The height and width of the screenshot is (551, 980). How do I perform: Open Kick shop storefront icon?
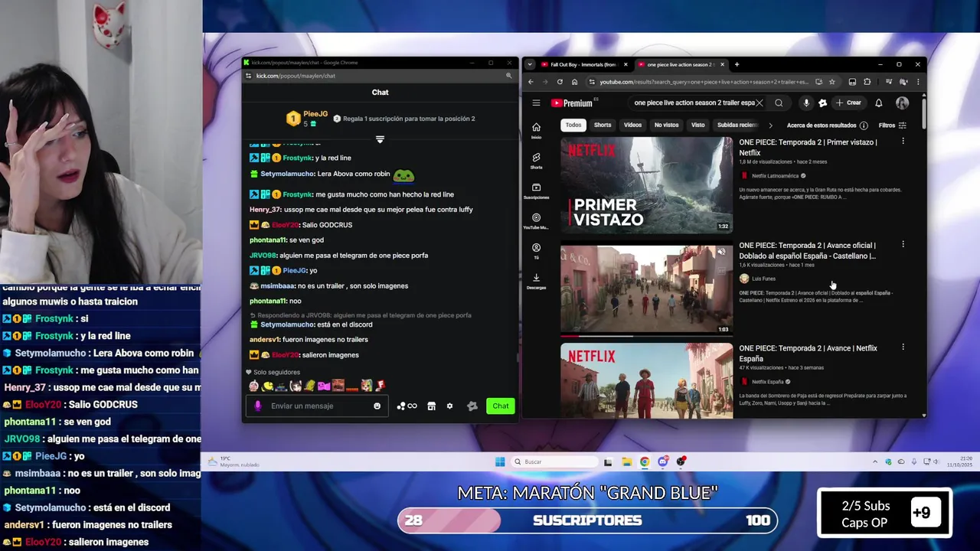431,406
